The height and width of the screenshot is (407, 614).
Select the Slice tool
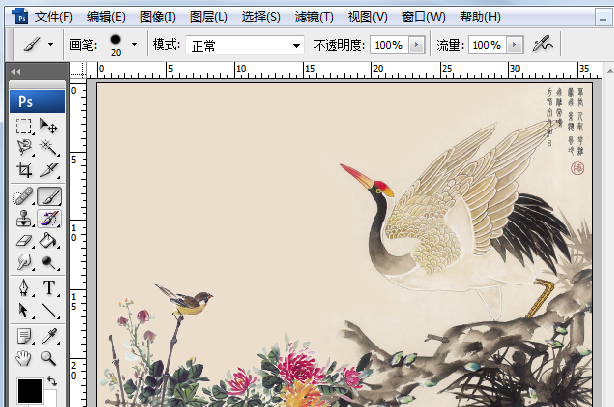[49, 170]
